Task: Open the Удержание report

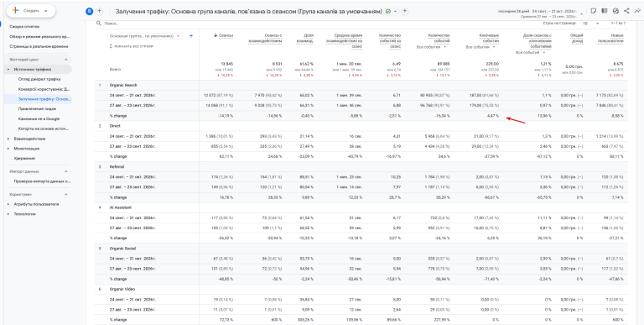Action: (x=24, y=158)
